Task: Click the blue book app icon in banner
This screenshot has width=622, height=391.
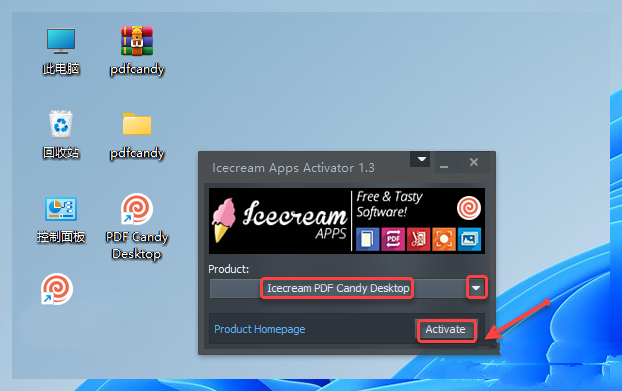Action: point(367,239)
